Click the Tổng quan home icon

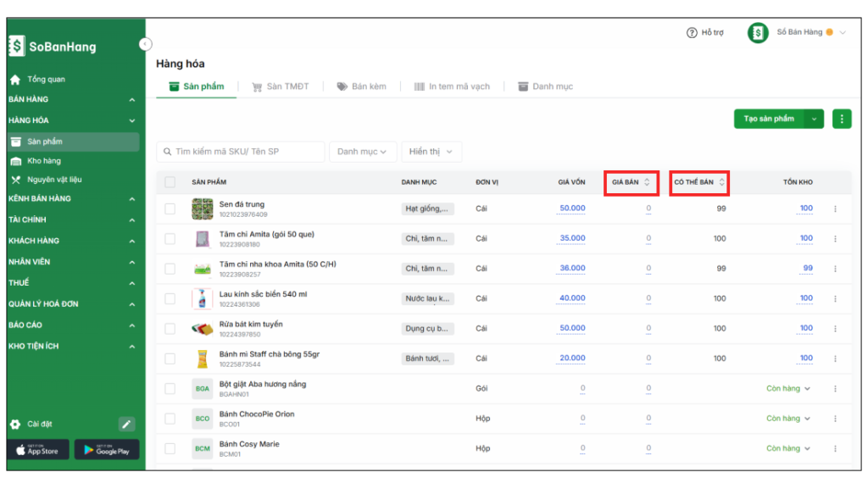click(x=15, y=80)
